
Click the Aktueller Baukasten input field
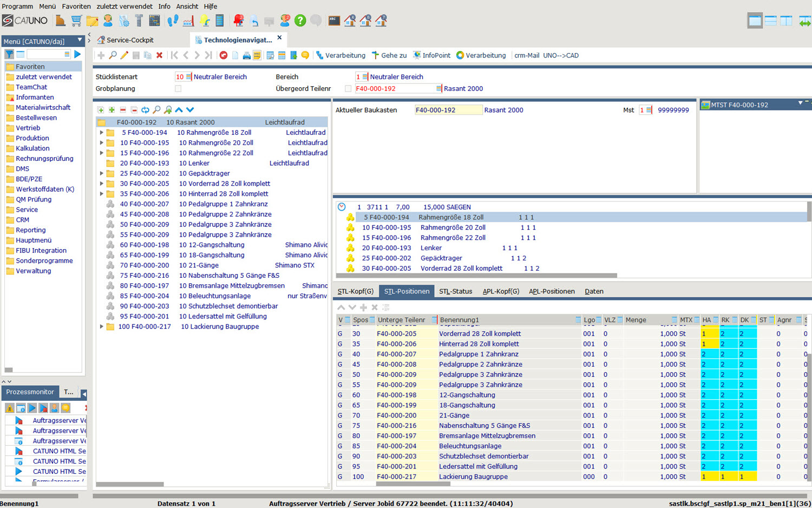coord(448,110)
